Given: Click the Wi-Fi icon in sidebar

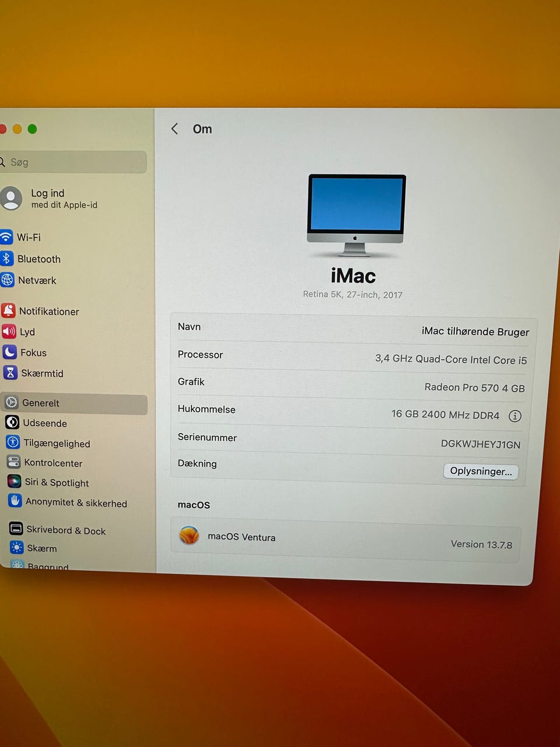Looking at the screenshot, I should pos(6,237).
